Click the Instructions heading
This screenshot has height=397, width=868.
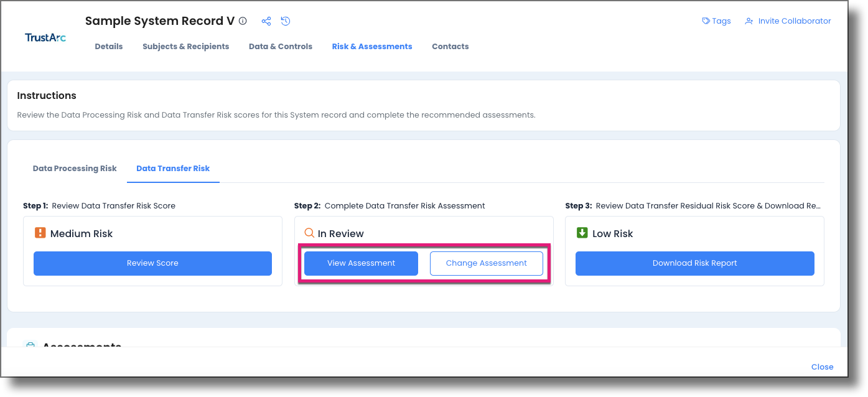coord(47,96)
